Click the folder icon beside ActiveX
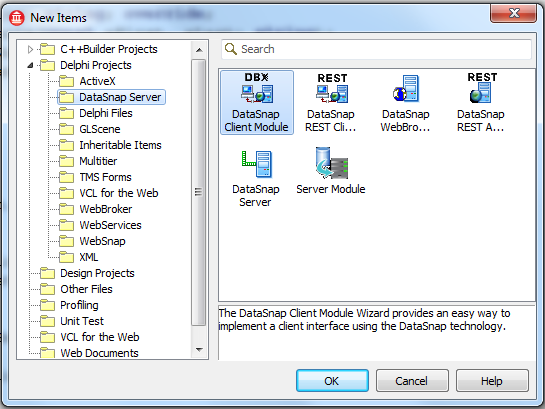545x409 pixels. tap(66, 81)
